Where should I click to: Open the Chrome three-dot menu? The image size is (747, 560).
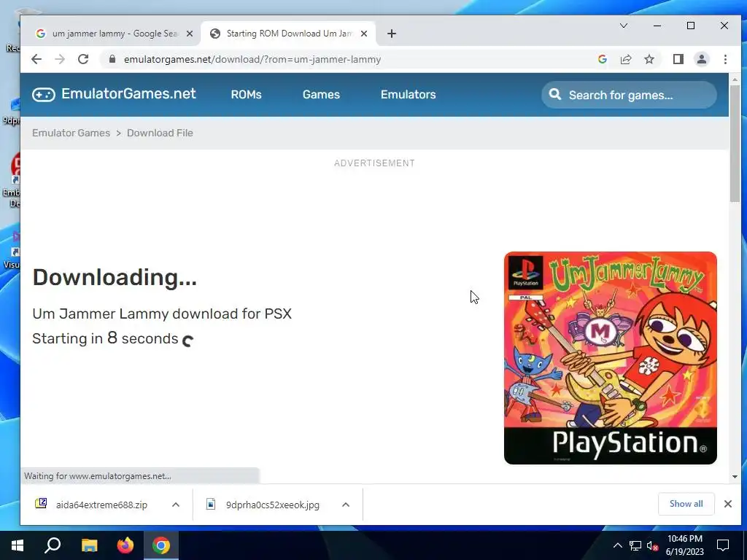tap(725, 59)
